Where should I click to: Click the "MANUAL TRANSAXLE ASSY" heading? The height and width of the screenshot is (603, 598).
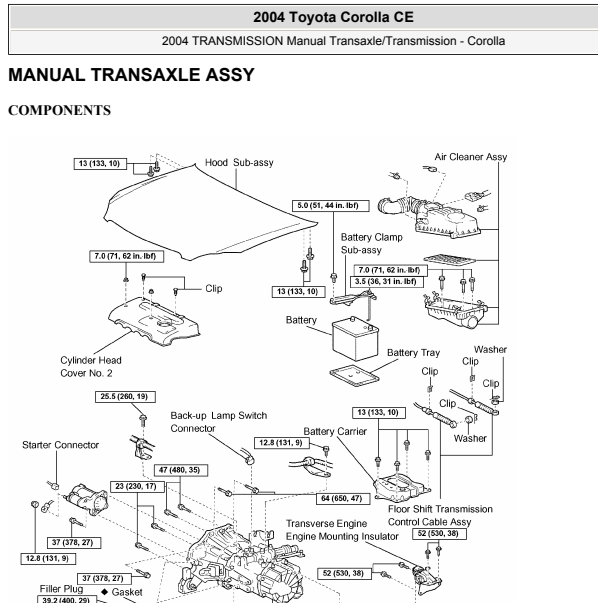[x=131, y=75]
